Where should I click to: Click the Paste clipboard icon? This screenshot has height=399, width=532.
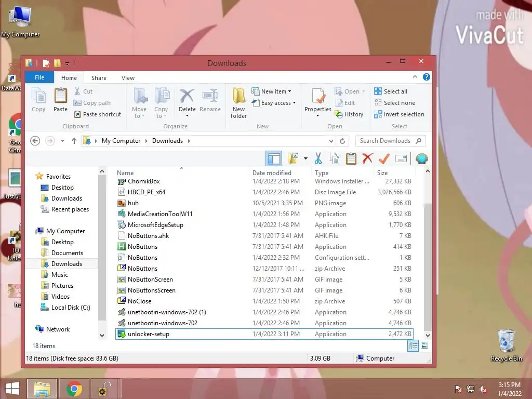[x=60, y=99]
